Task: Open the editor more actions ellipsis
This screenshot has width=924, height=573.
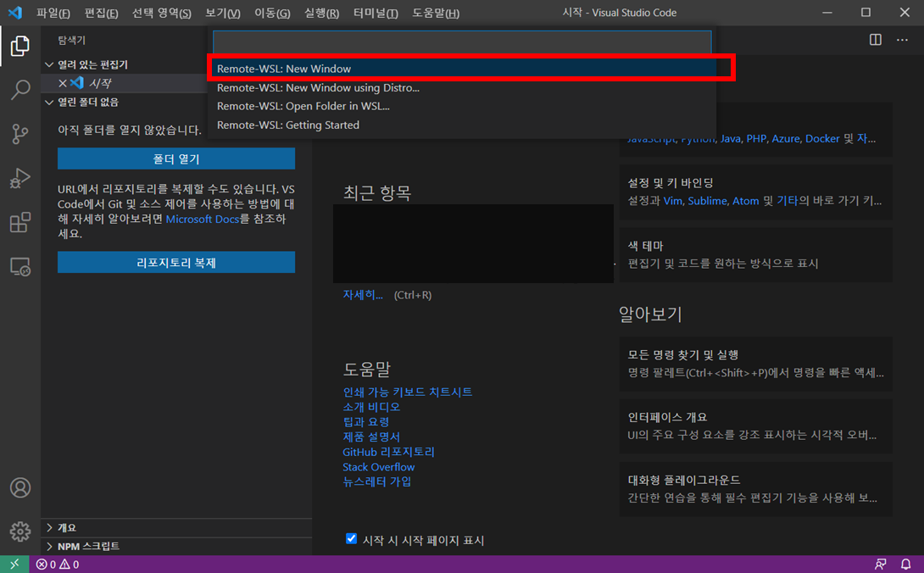Action: (902, 40)
